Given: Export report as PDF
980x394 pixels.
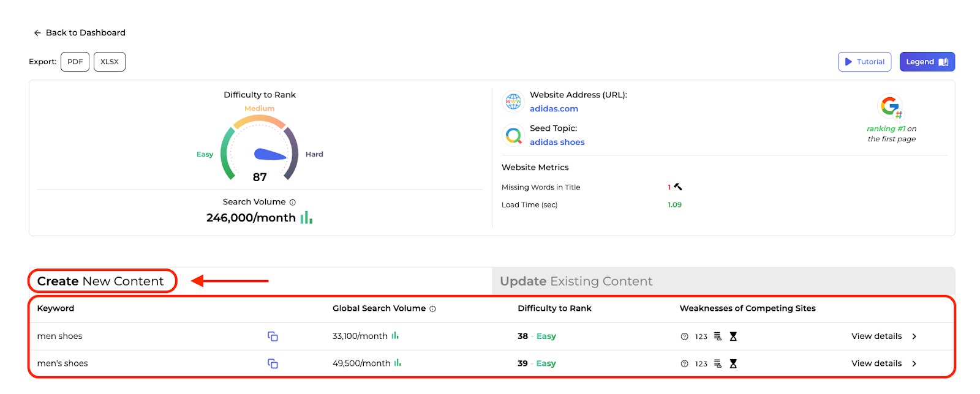Looking at the screenshot, I should (x=75, y=62).
